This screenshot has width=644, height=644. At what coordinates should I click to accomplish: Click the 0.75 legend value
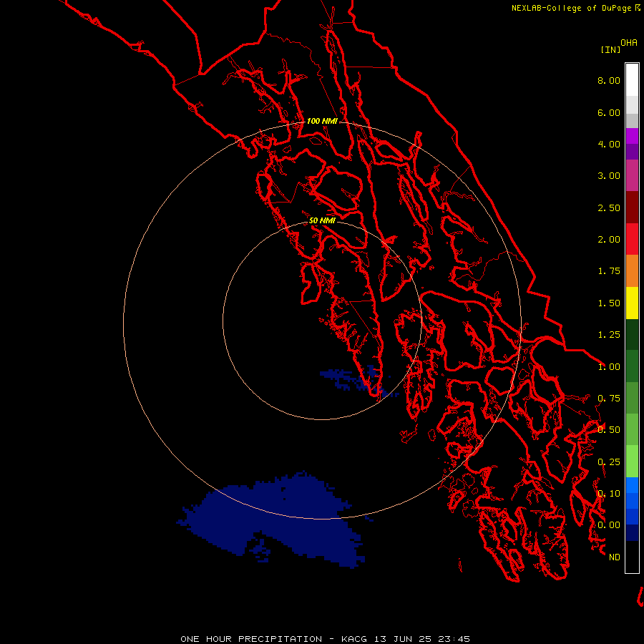[609, 399]
